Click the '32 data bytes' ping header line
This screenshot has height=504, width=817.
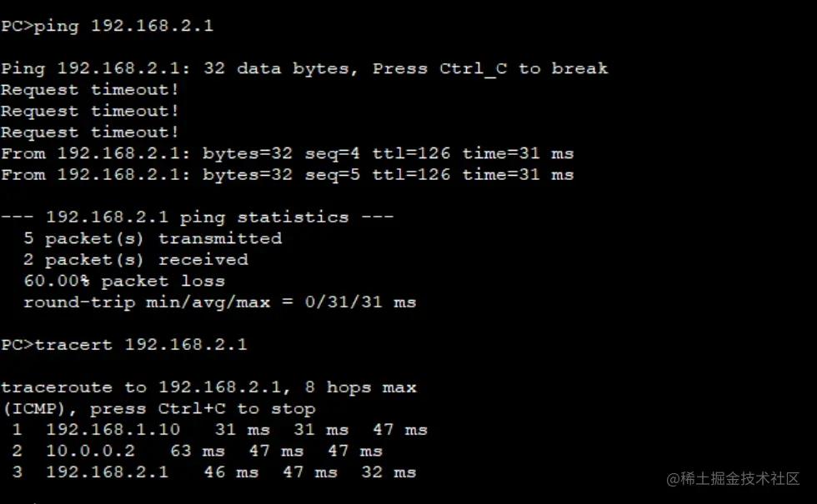point(303,68)
